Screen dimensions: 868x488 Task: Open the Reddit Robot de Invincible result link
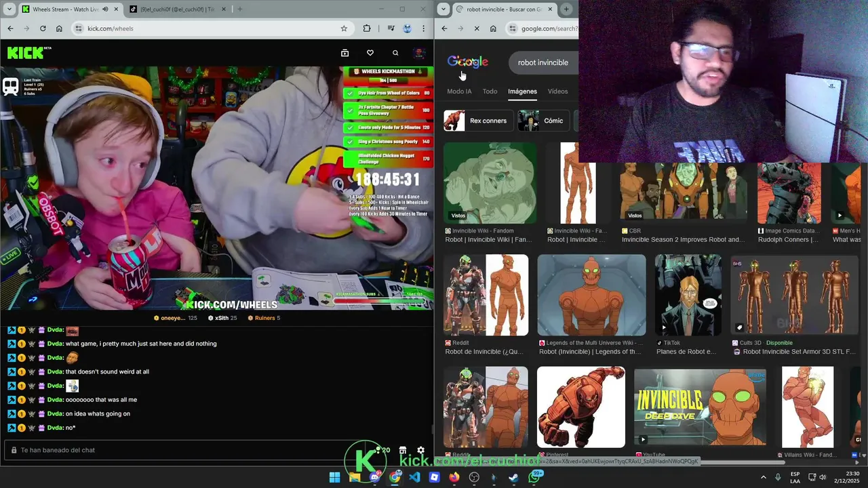point(484,352)
